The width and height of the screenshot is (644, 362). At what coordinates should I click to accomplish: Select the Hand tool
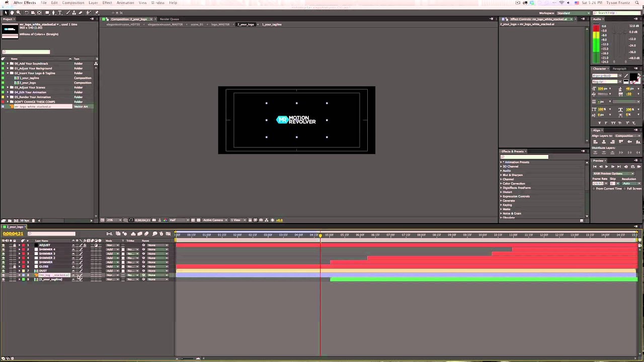click(x=12, y=13)
